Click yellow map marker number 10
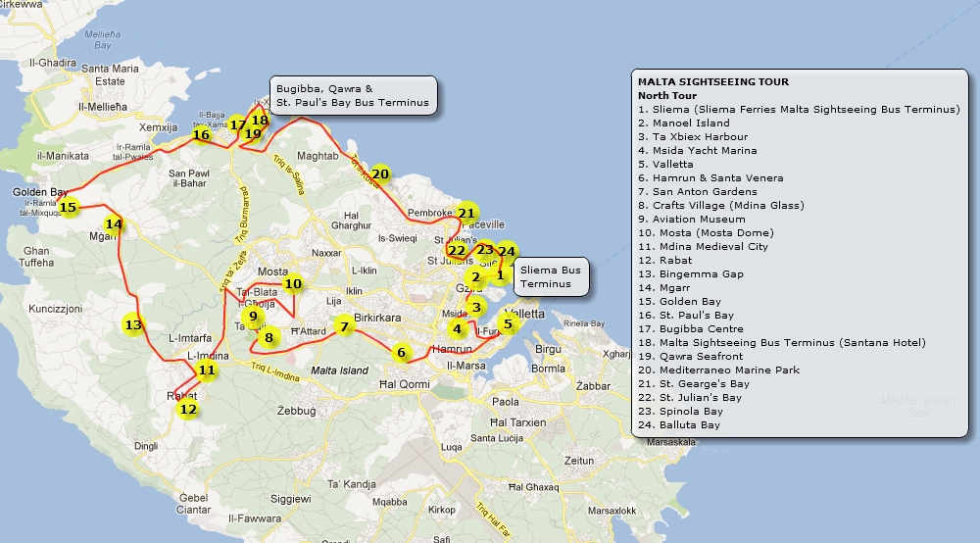The image size is (980, 543). pos(293,284)
